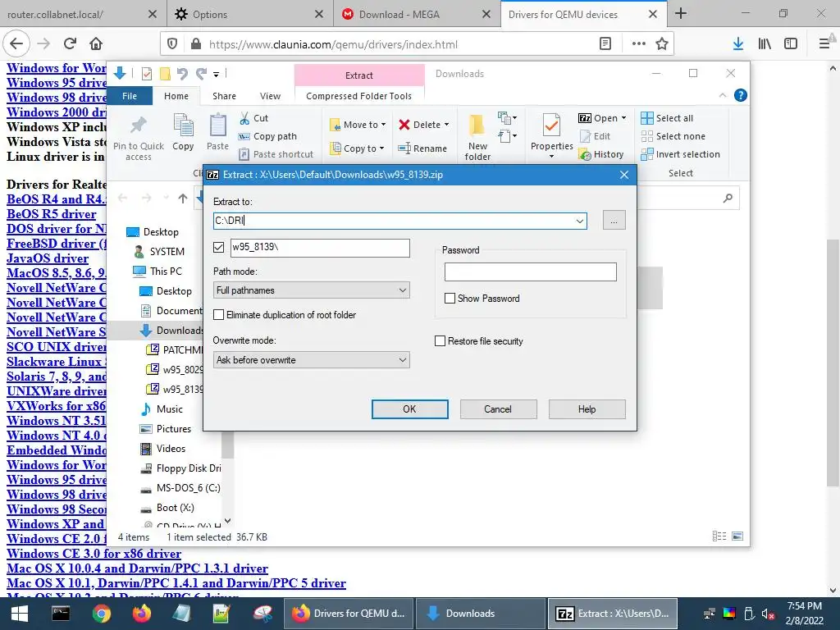The height and width of the screenshot is (630, 840).
Task: Open page actions three-dots menu
Action: pos(638,44)
